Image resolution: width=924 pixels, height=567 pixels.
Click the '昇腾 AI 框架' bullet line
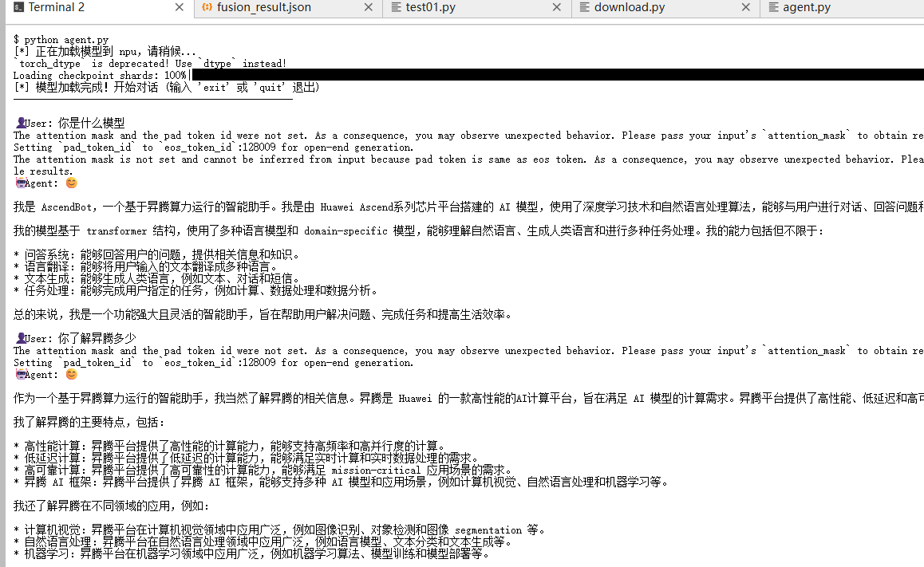[342, 482]
